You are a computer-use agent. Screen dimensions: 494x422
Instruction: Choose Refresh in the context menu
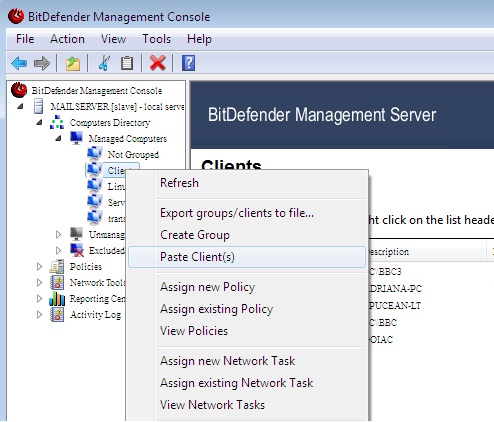point(247,183)
